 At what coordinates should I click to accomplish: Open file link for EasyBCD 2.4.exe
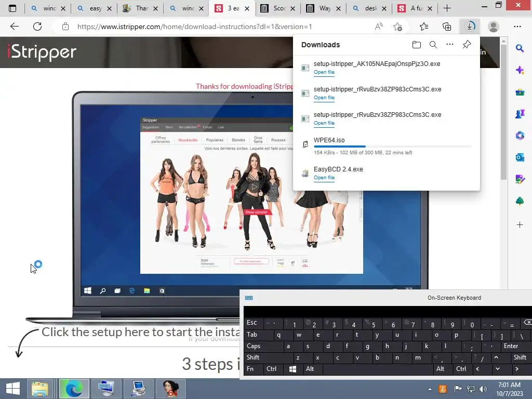[x=324, y=178]
